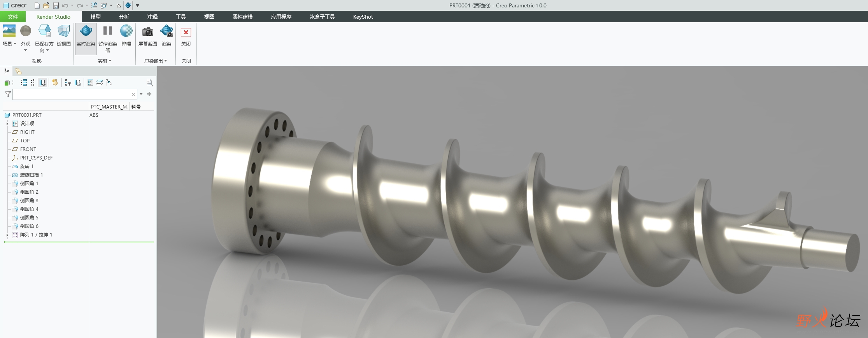Open the 外观 dropdown arrow
This screenshot has width=868, height=338.
(26, 50)
